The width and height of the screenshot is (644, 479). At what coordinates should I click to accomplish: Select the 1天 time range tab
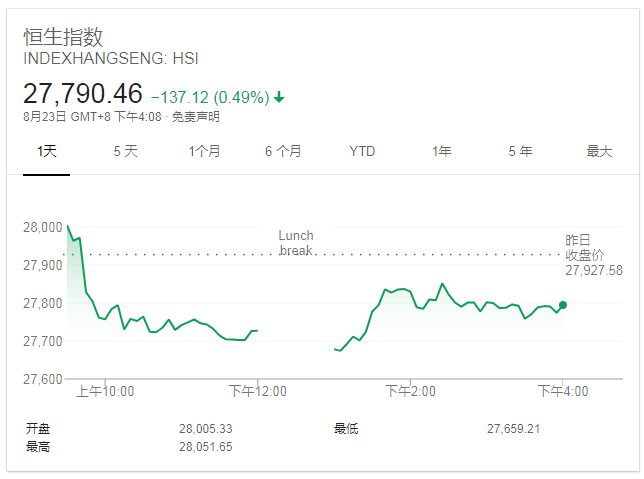pos(47,151)
